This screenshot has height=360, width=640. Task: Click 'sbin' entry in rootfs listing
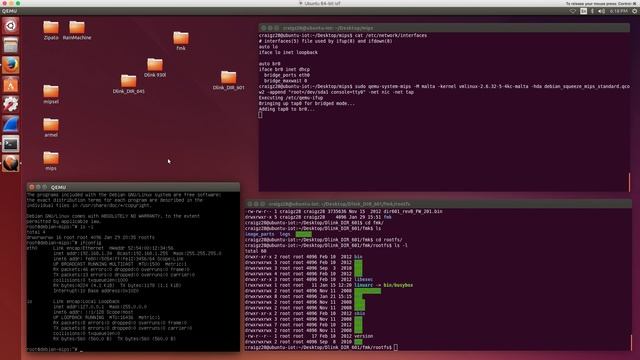pos(360,313)
